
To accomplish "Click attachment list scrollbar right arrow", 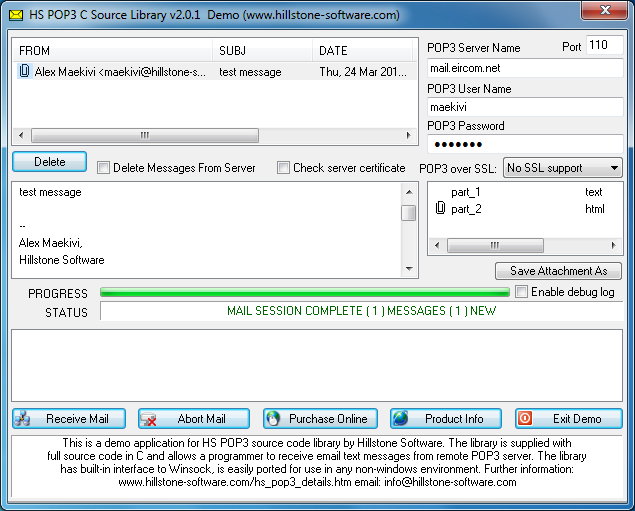I will (x=614, y=245).
